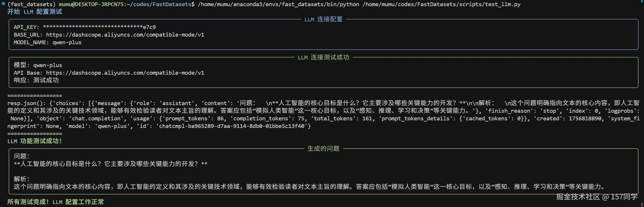
Task: Click the test_llm.py script path in command
Action: click(441, 4)
